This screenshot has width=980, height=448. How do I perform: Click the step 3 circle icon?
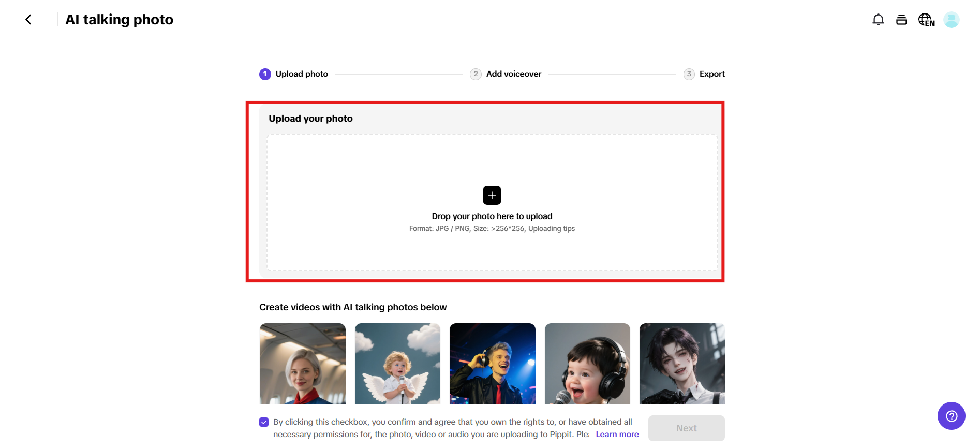point(689,74)
